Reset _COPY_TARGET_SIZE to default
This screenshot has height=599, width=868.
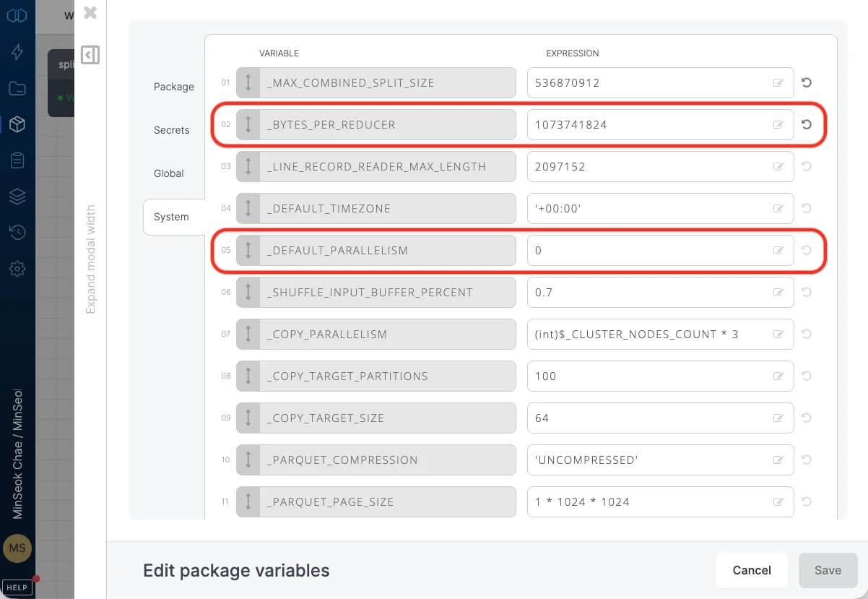tap(807, 418)
